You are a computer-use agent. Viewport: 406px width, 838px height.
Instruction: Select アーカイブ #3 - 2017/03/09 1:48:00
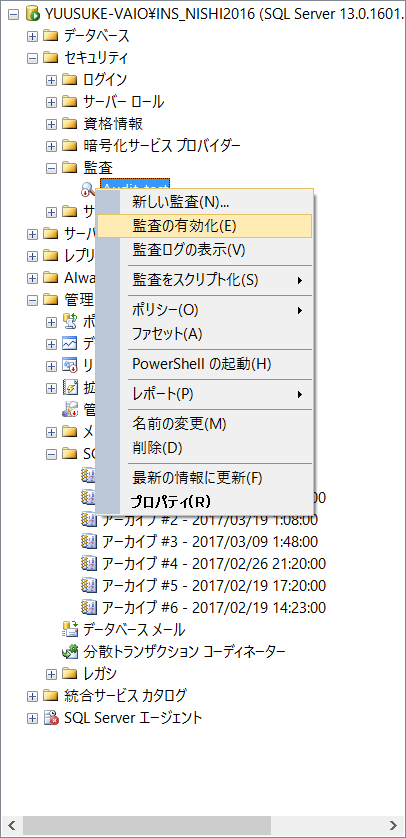coord(209,541)
